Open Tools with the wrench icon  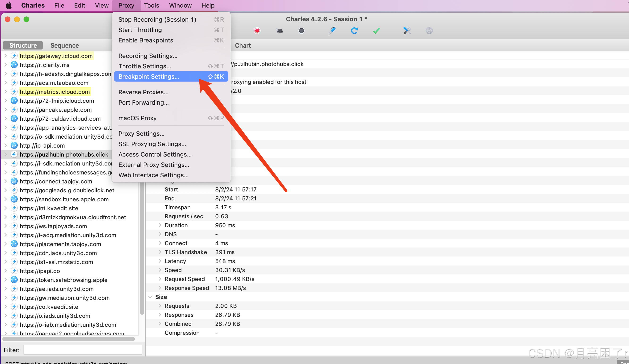click(407, 31)
